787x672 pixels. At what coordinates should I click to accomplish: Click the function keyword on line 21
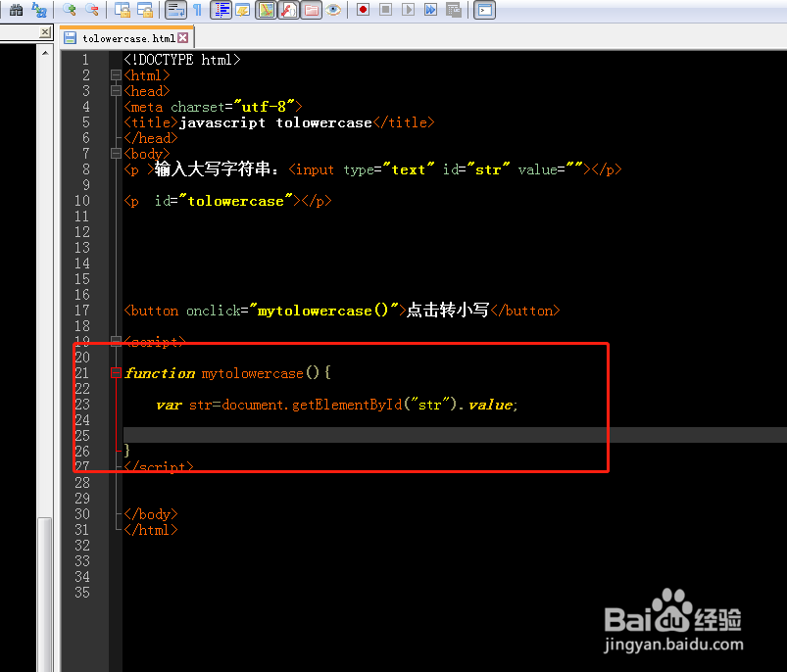pos(160,373)
